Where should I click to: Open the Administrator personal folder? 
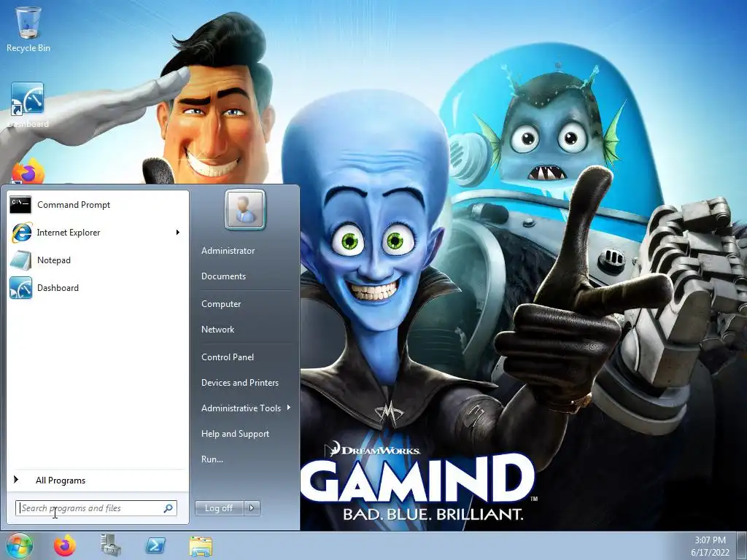(x=228, y=251)
